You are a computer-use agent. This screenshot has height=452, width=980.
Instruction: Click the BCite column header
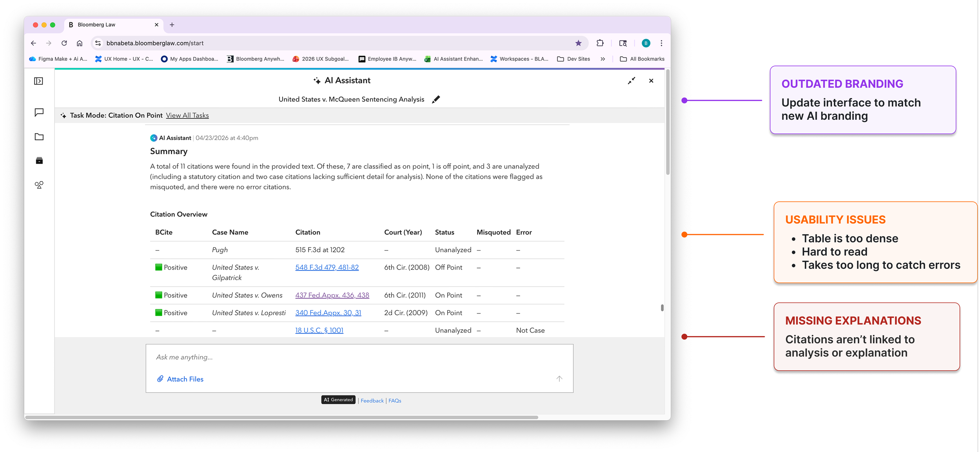click(x=164, y=232)
